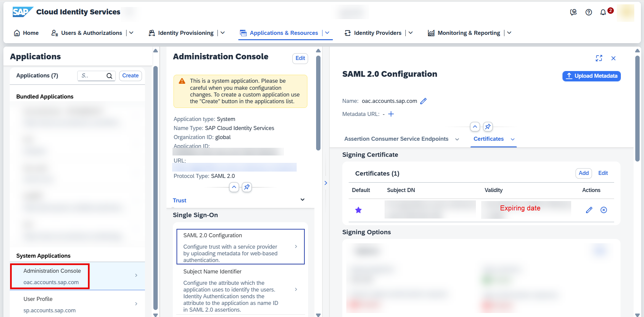Edit the certificate row with pencil icon

tap(589, 210)
